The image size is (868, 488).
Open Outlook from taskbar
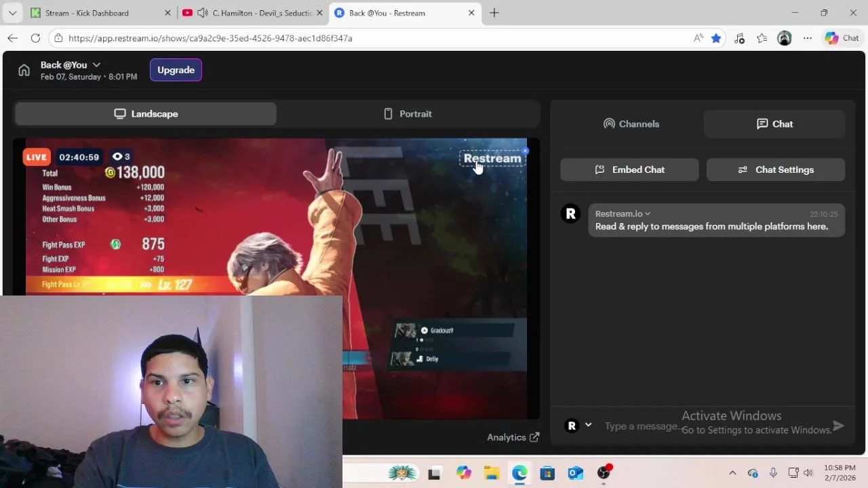(x=576, y=473)
